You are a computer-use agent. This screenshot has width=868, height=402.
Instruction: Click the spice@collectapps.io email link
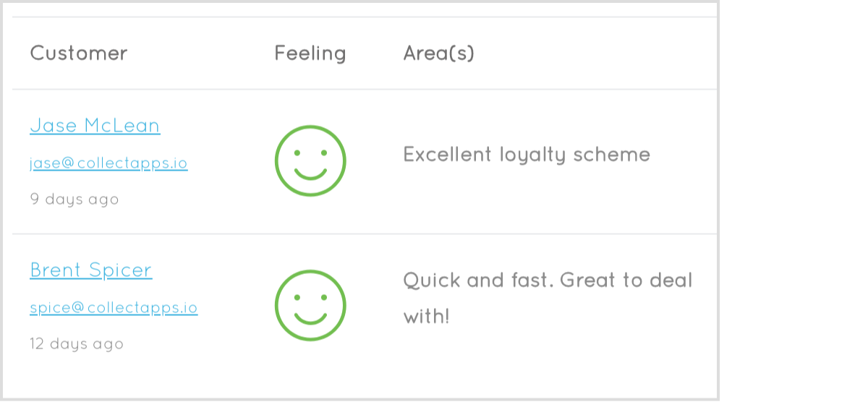(x=114, y=308)
